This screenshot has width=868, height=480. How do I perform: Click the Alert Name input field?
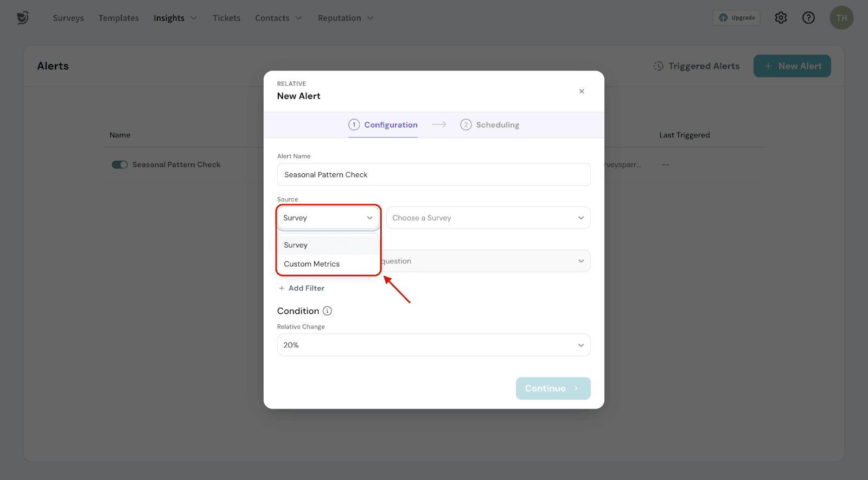pos(433,175)
